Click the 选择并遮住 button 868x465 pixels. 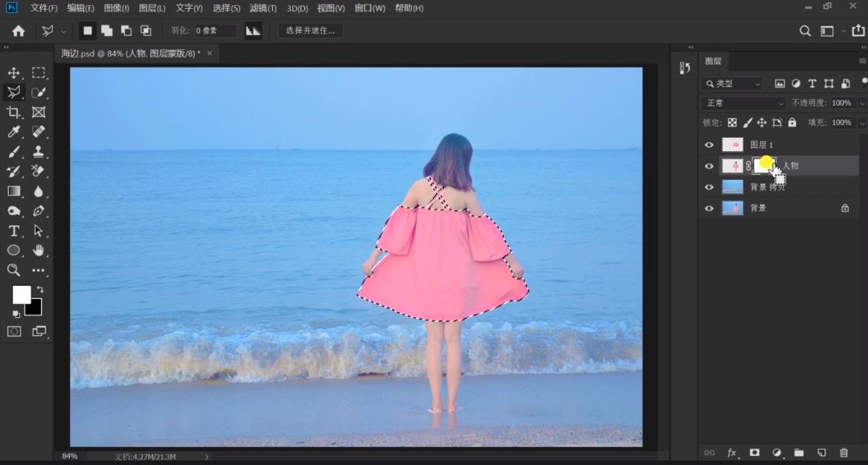coord(310,31)
